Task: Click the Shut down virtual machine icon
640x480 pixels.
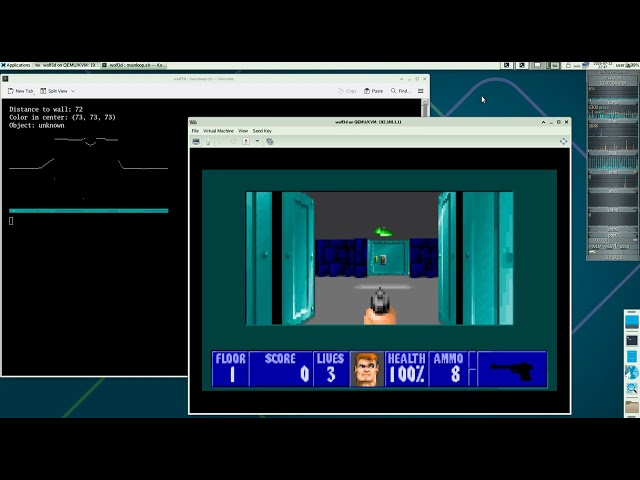Action: 246,141
